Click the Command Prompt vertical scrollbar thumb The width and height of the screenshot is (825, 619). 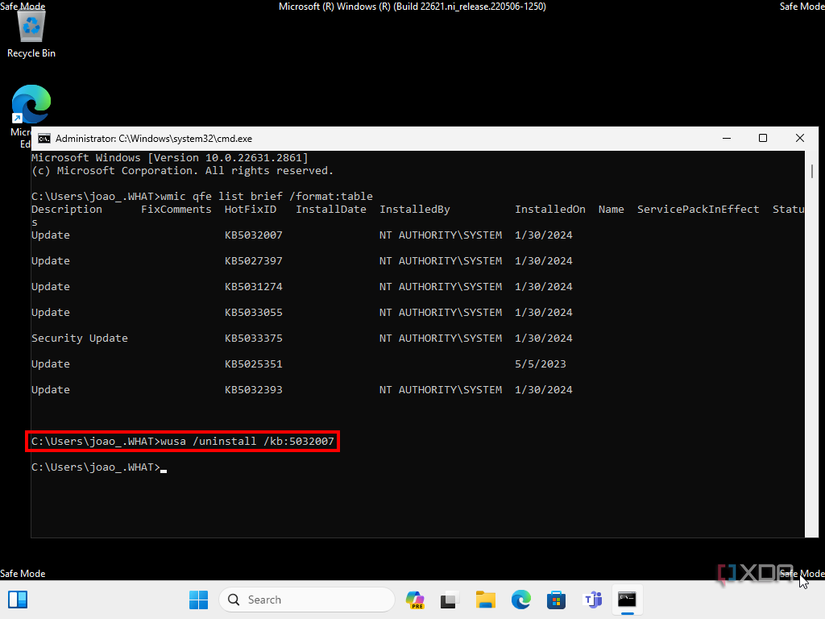coord(812,171)
